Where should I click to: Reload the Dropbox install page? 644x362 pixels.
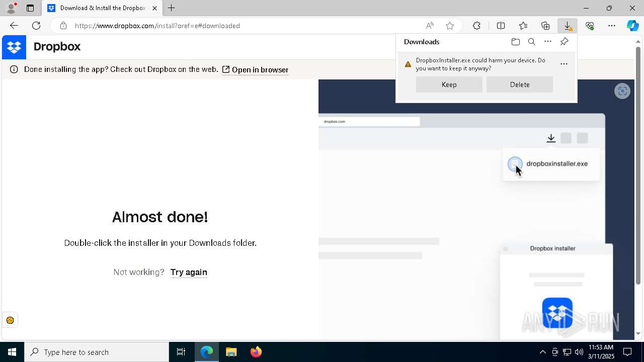click(x=36, y=26)
